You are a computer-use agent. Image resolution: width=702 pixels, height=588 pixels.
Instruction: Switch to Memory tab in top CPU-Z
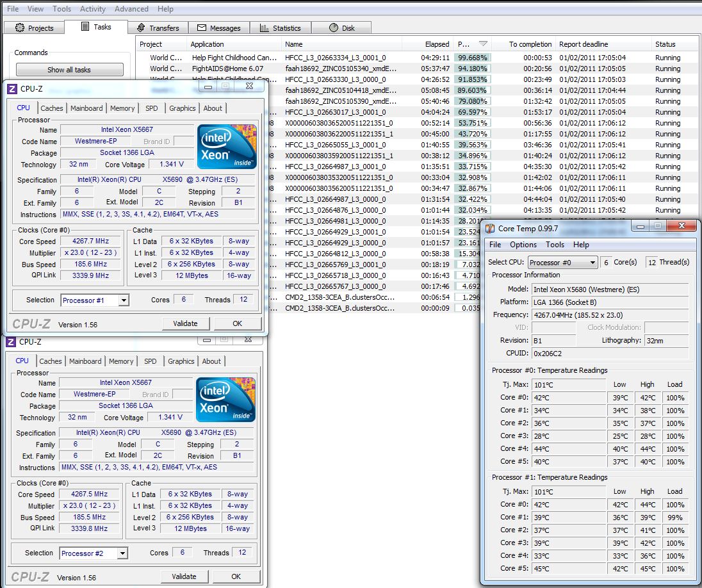122,108
